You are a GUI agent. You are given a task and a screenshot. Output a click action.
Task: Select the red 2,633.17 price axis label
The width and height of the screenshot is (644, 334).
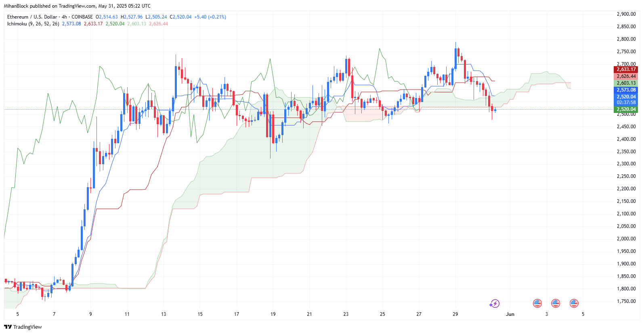[625, 69]
